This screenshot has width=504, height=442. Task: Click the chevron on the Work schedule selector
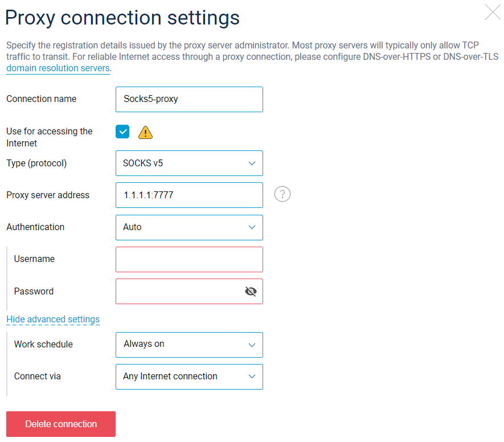252,345
